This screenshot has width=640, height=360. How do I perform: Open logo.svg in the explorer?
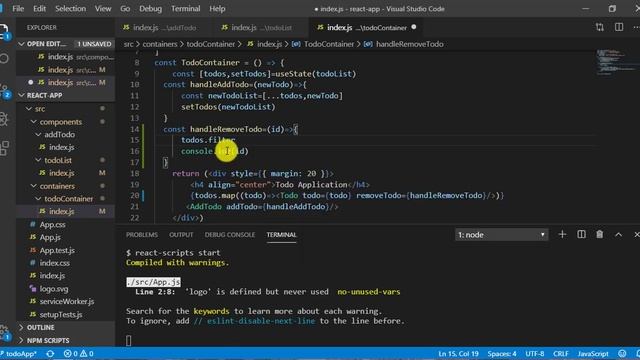click(54, 289)
